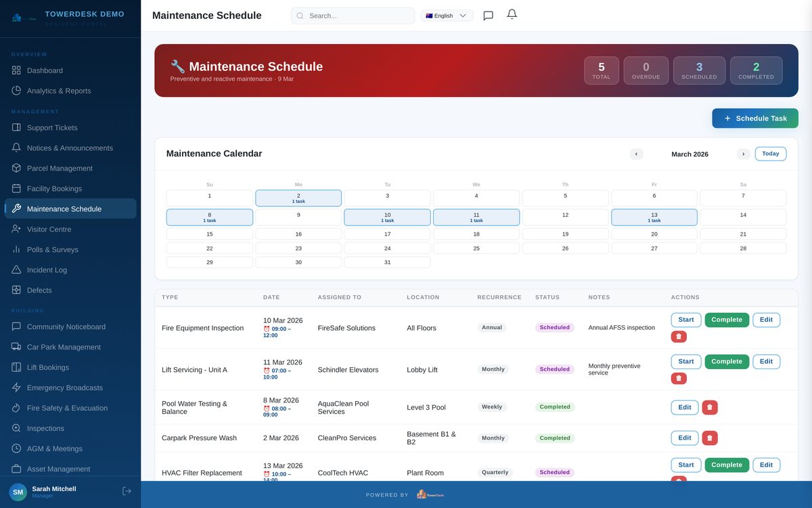Image resolution: width=812 pixels, height=508 pixels.
Task: Start the Fire Equipment Inspection task
Action: tap(685, 319)
